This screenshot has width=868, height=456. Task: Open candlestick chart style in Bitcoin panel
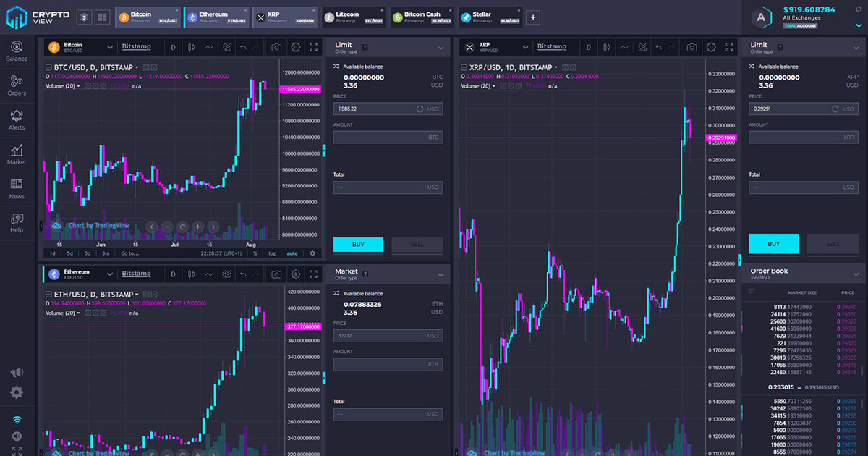(192, 48)
